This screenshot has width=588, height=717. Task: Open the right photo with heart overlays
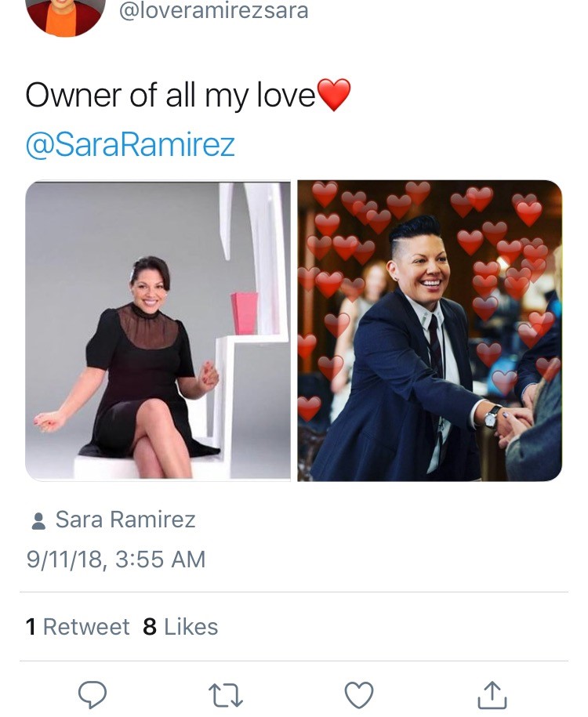(x=430, y=330)
